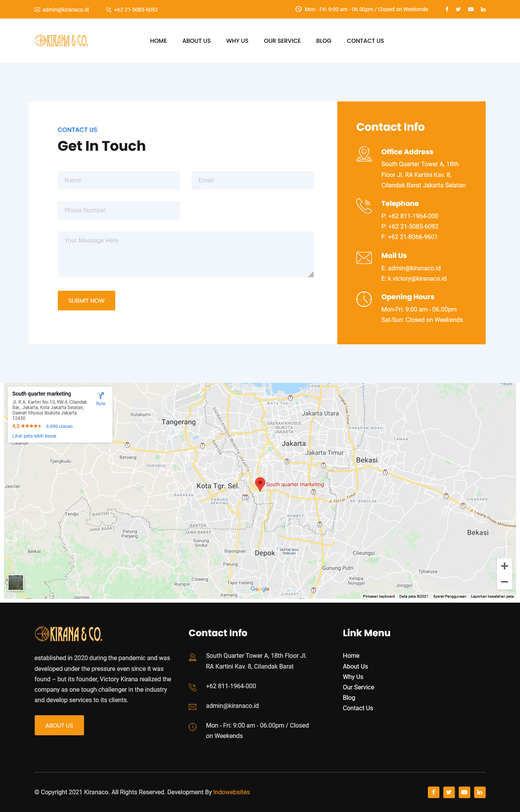Open BLOG in the navigation menu

[x=324, y=41]
